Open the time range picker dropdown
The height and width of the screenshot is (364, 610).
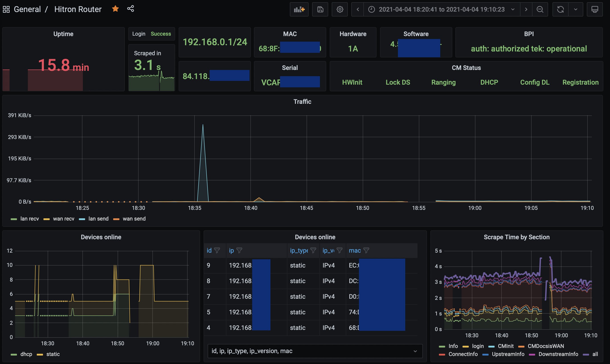[442, 9]
